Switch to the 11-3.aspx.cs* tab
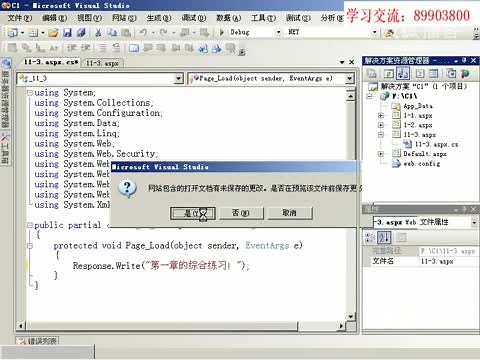Screen dimensions: 480x360 [51, 62]
